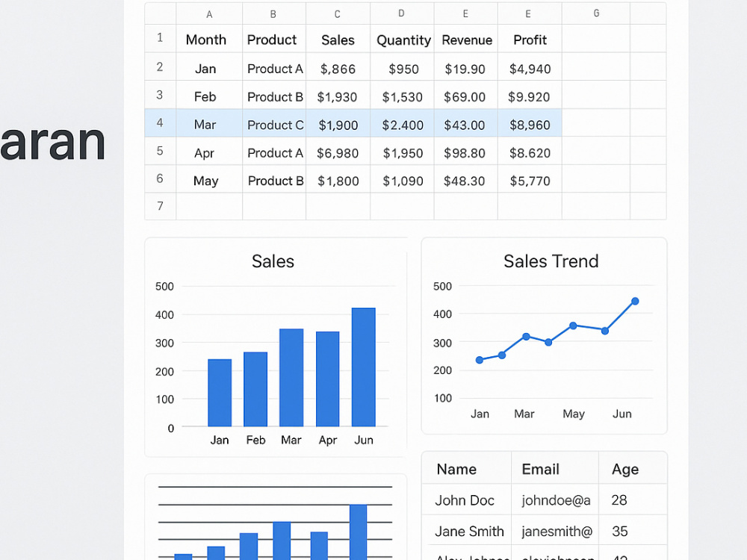The width and height of the screenshot is (747, 560).
Task: Click the Quantity header cell
Action: (402, 39)
